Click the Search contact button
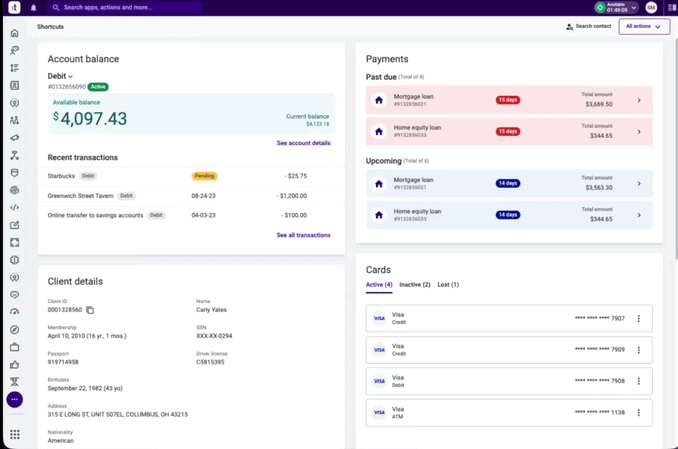The height and width of the screenshot is (449, 678). (x=588, y=26)
